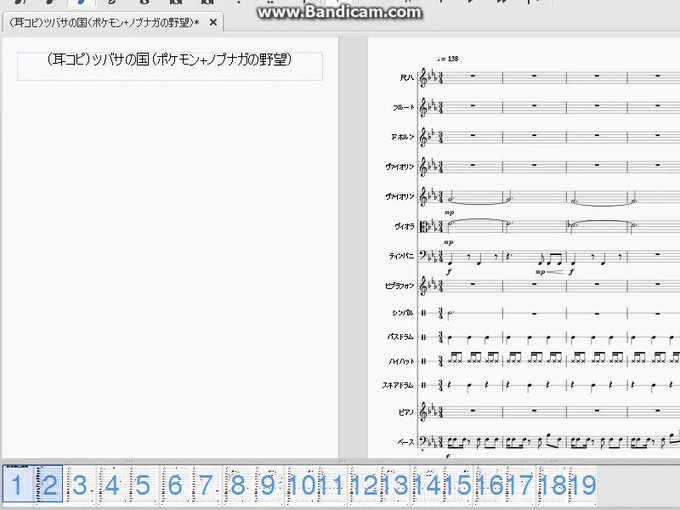Select the ハイハット staff label

[401, 361]
